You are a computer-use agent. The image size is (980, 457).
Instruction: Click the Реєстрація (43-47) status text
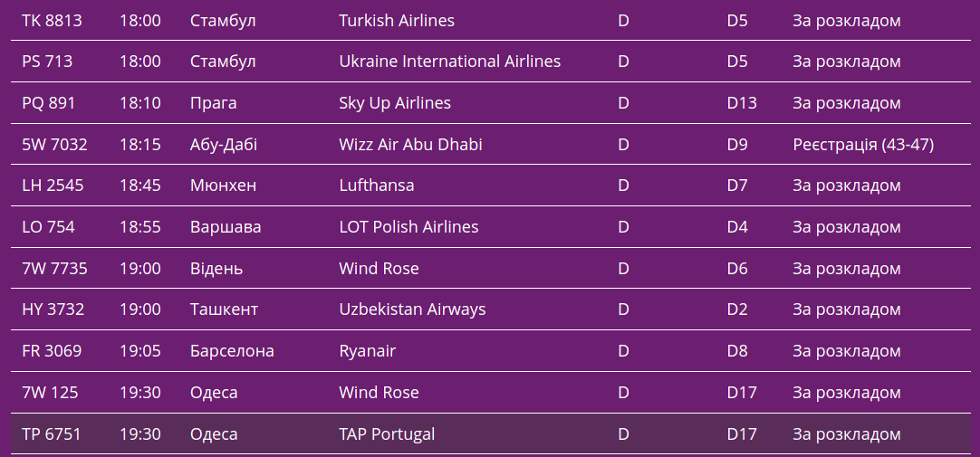pos(863,145)
